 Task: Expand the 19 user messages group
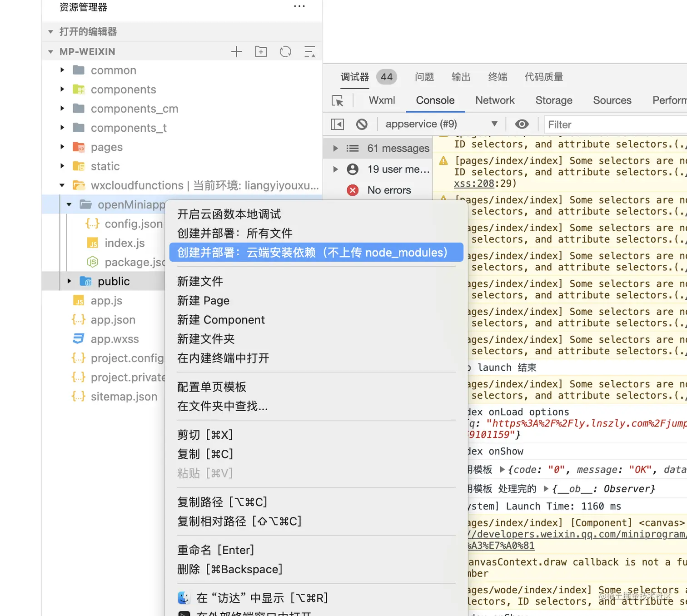point(335,169)
